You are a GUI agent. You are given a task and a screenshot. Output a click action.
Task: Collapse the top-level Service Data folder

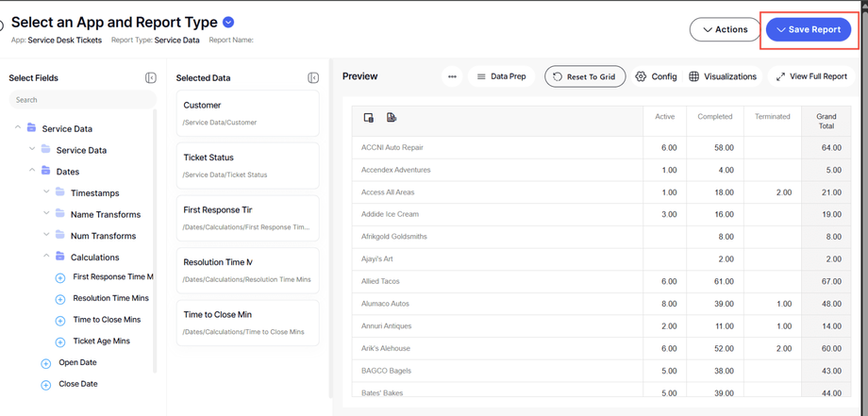coord(18,128)
